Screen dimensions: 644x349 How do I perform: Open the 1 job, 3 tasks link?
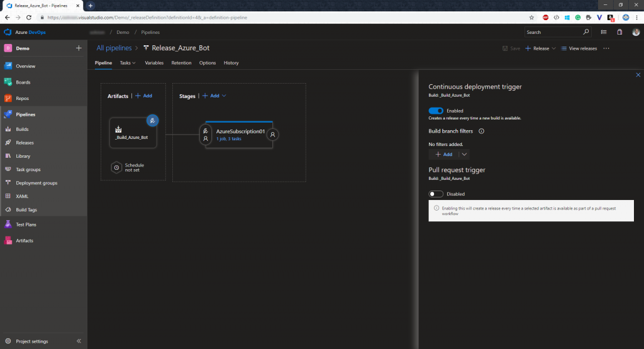[229, 139]
